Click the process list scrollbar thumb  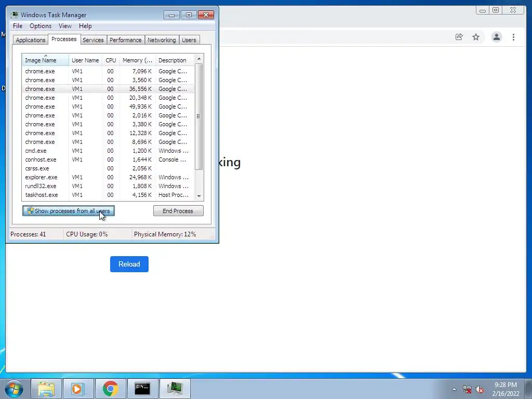[199, 116]
